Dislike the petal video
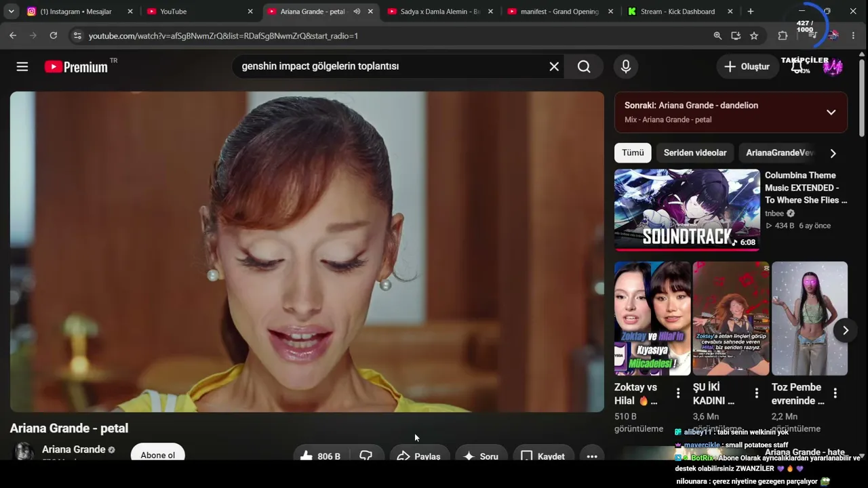Viewport: 868px width, 488px height. click(366, 456)
